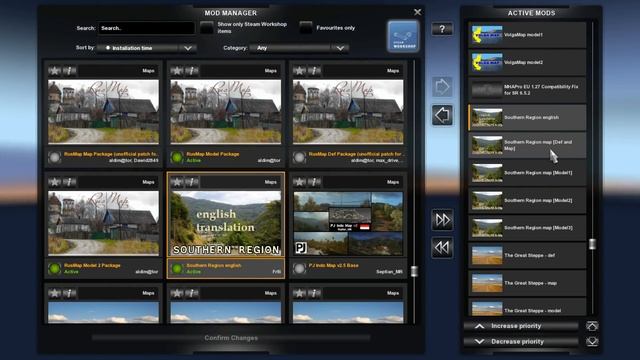Show info for RusMap Model Package
This screenshot has height=360, width=640.
tap(192, 71)
